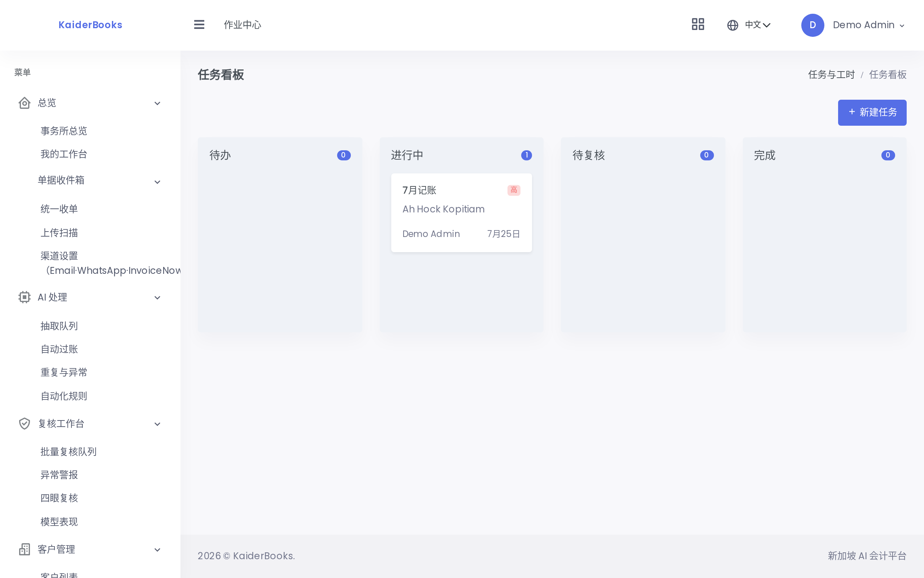Collapse the 单据收件箱 menu chevron
The width and height of the screenshot is (924, 578).
point(157,182)
